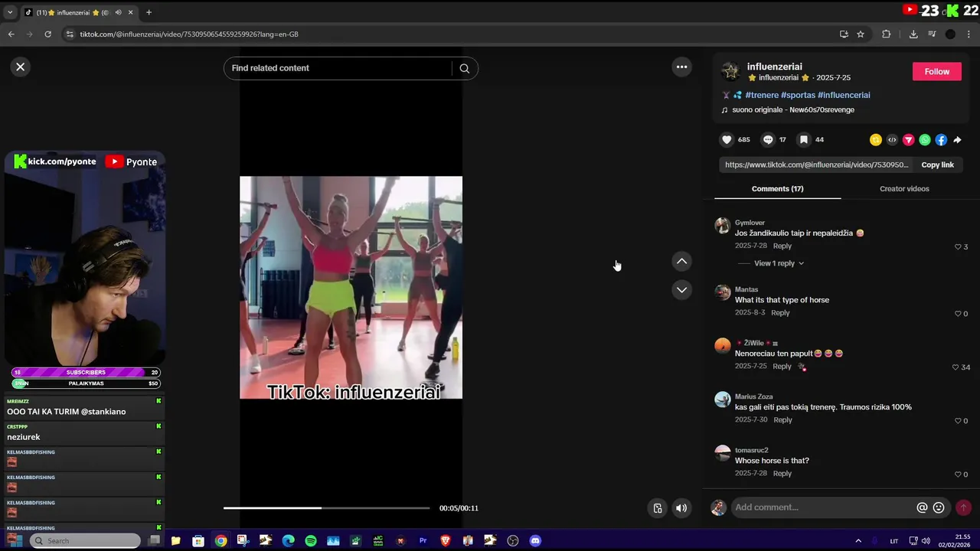
Task: Post the comment with the red arrow button
Action: (x=963, y=507)
